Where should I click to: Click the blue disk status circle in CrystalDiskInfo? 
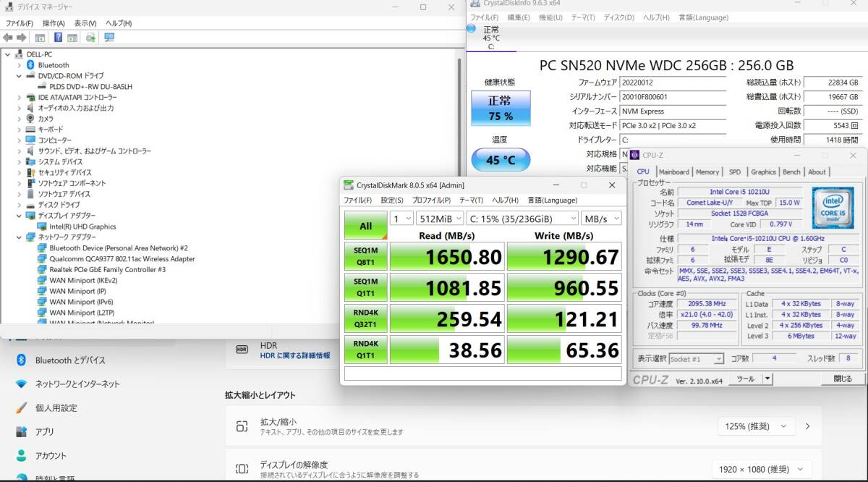(472, 29)
